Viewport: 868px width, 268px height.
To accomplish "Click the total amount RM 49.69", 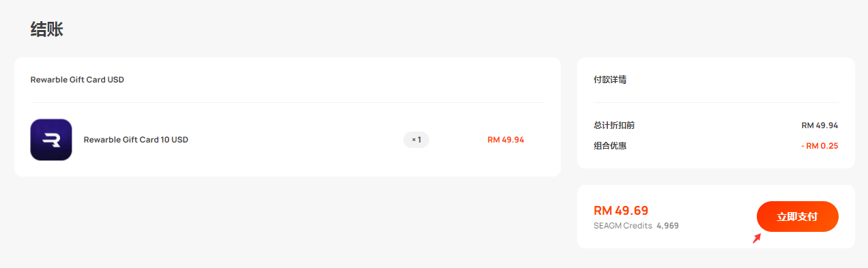I will point(621,210).
